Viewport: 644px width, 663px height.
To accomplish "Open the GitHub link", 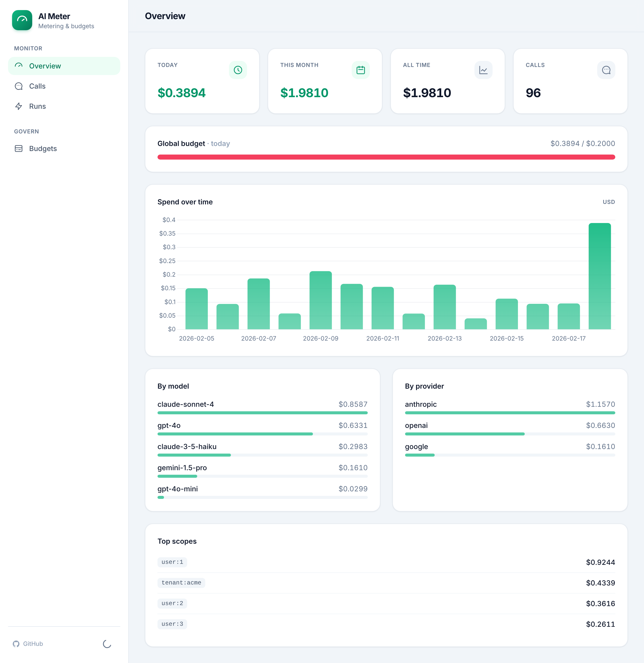I will pyautogui.click(x=28, y=644).
